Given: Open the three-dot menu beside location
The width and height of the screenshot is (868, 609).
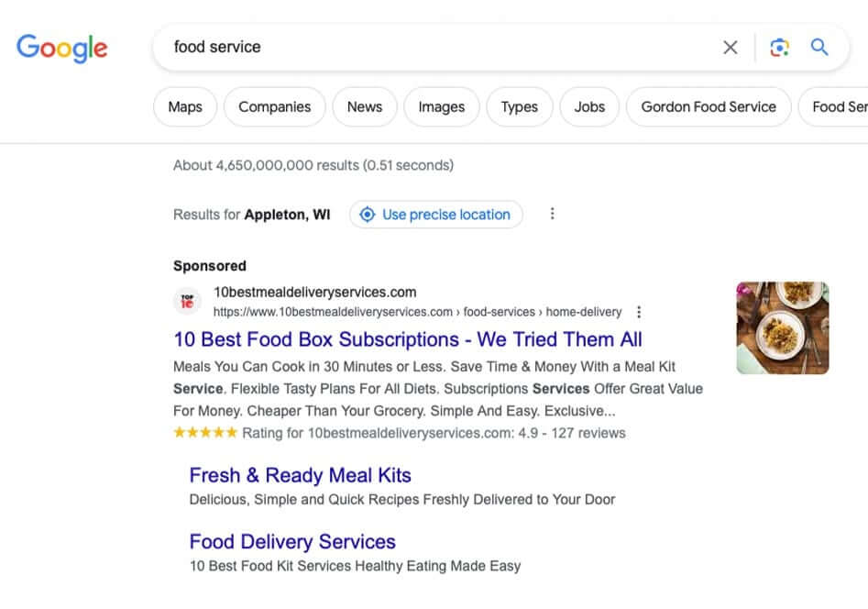Looking at the screenshot, I should (x=552, y=214).
